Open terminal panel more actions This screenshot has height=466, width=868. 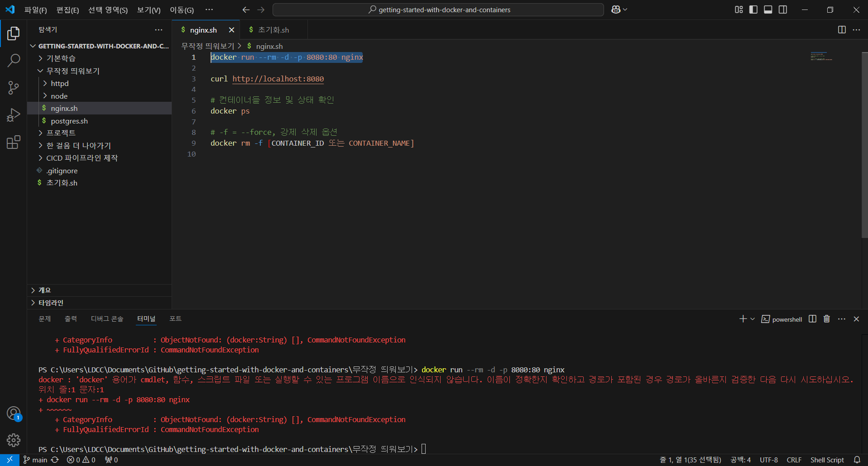(x=842, y=319)
